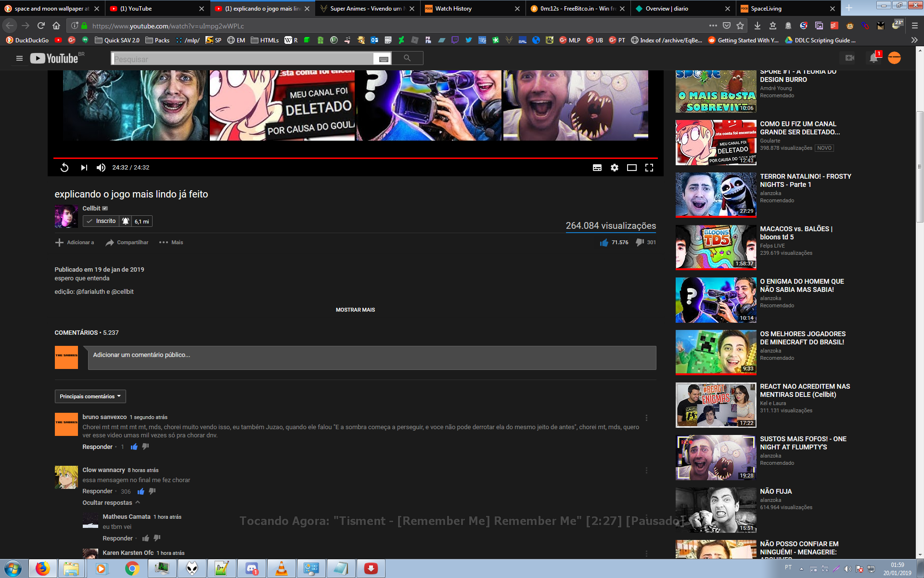Open YouTube notifications bell
924x578 pixels.
click(874, 58)
